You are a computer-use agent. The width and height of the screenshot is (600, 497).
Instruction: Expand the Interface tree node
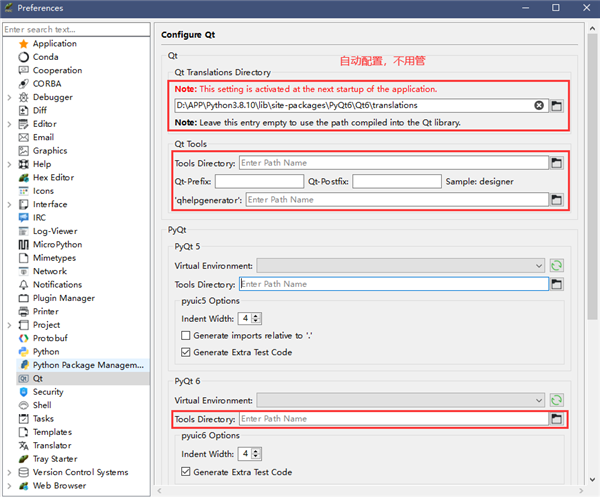click(x=9, y=205)
